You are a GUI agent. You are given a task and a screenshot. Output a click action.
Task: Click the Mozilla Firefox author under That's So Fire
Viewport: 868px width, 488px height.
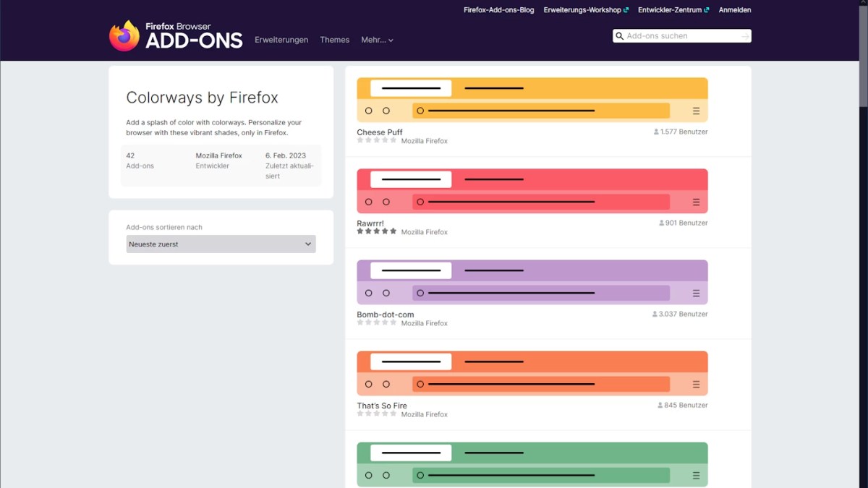425,414
